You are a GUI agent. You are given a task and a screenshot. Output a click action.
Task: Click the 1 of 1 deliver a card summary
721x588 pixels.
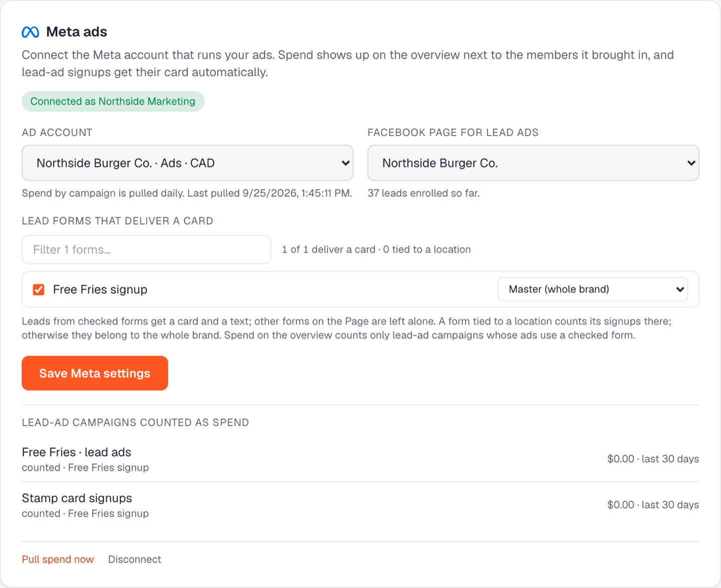(x=376, y=250)
